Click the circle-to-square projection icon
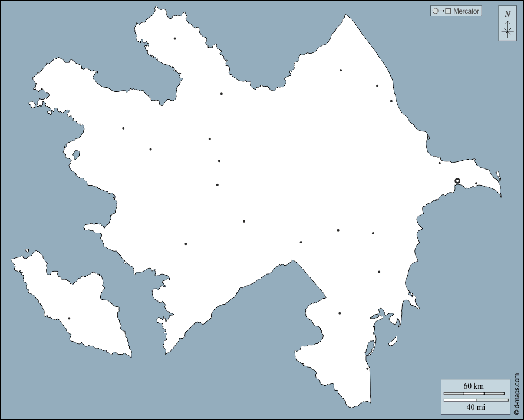The height and width of the screenshot is (420, 524). click(441, 11)
